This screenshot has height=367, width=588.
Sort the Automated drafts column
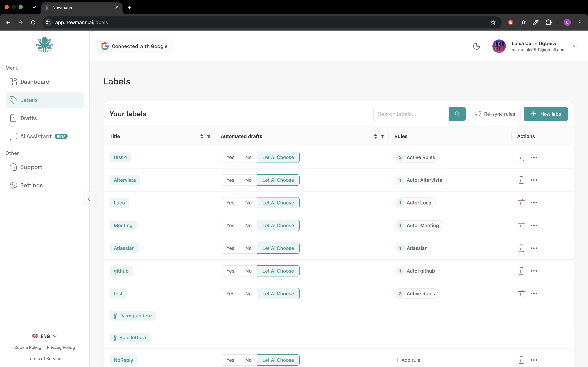click(375, 136)
